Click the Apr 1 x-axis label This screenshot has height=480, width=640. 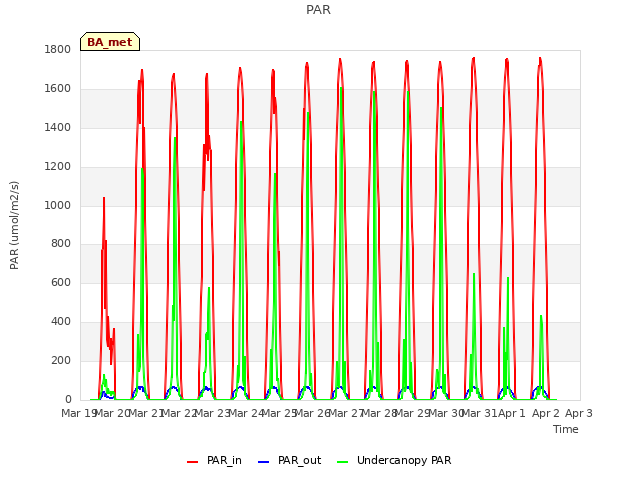coord(512,413)
